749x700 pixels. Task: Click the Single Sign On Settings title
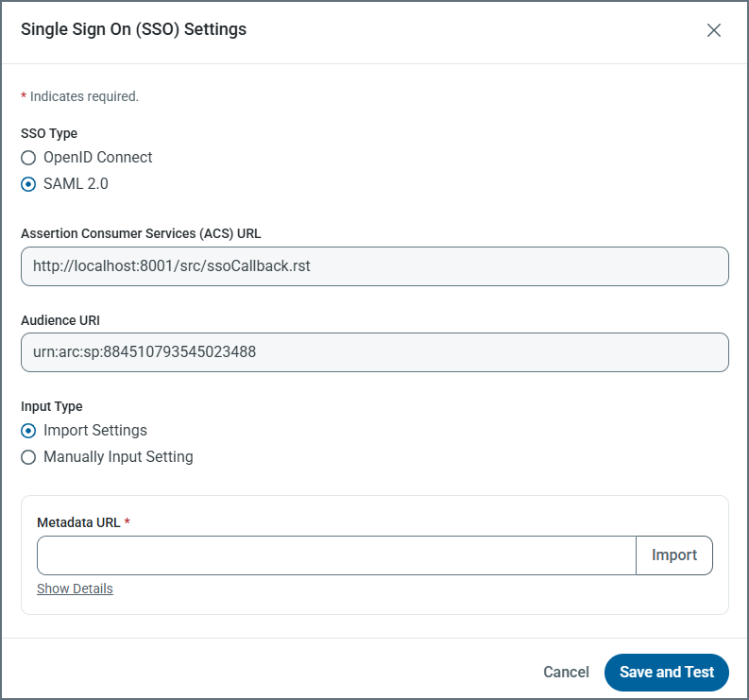tap(133, 29)
